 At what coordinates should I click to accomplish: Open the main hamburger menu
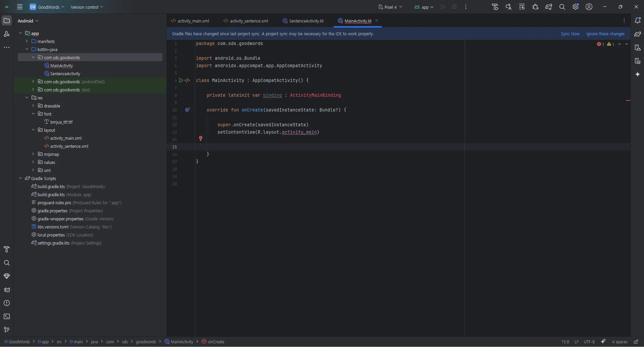click(20, 7)
